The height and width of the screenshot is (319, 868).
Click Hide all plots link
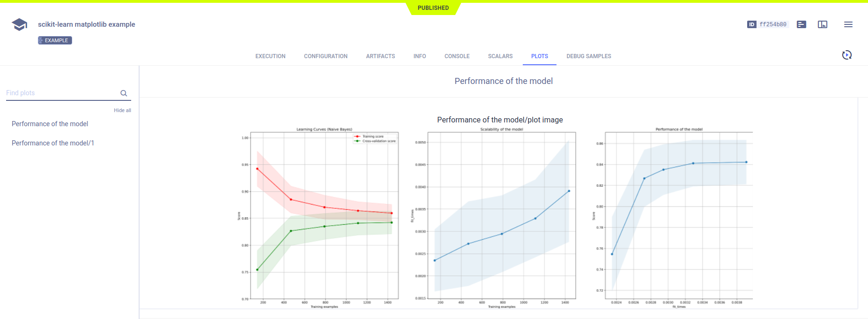(122, 110)
